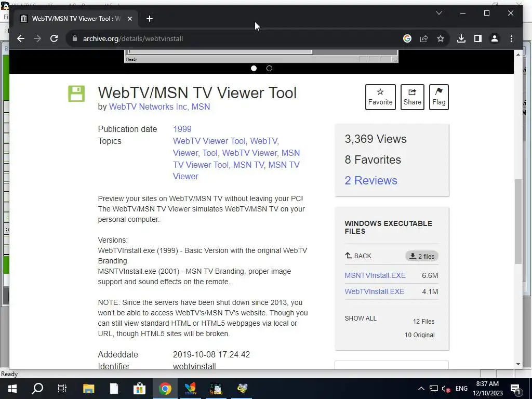The height and width of the screenshot is (399, 532).
Task: Expand the tab search chevron
Action: click(438, 13)
